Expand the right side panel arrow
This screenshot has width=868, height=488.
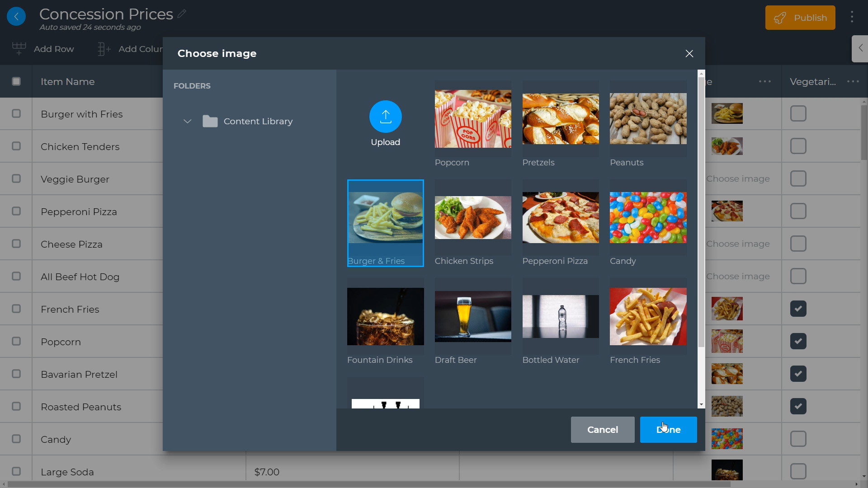point(860,48)
